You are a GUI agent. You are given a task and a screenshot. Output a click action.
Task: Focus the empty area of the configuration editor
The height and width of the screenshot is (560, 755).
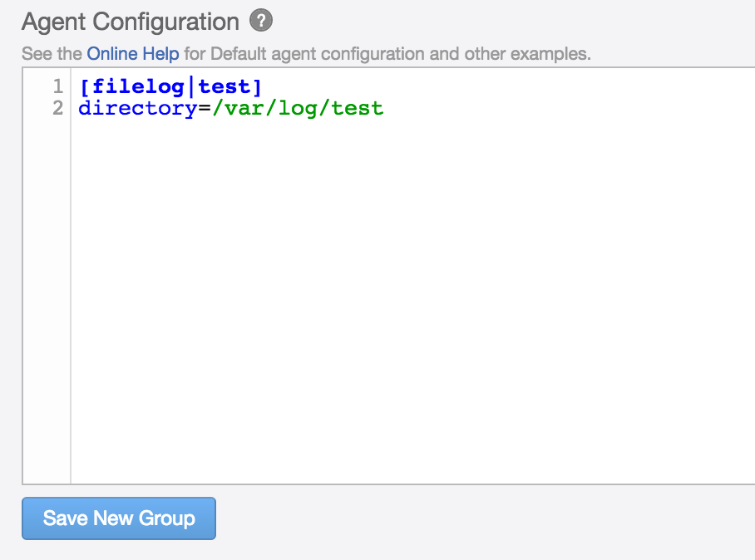(x=407, y=299)
